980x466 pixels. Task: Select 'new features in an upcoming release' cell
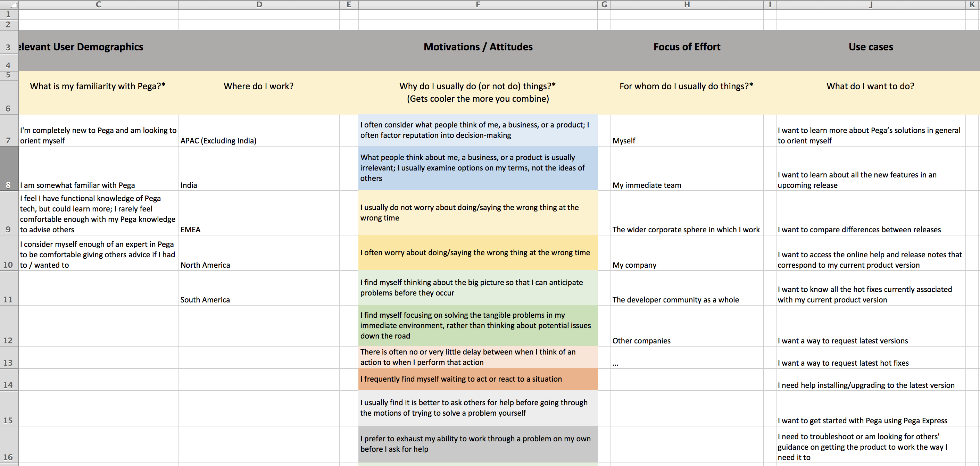(871, 168)
